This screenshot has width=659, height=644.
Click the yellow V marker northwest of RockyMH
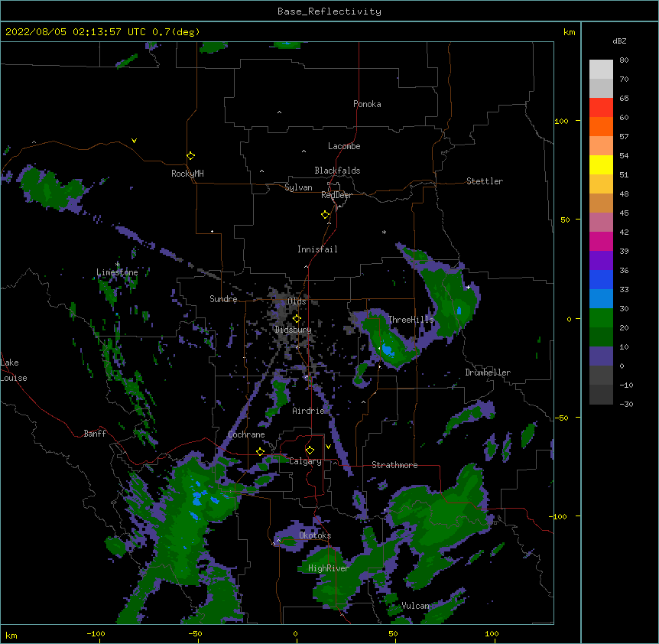point(134,141)
